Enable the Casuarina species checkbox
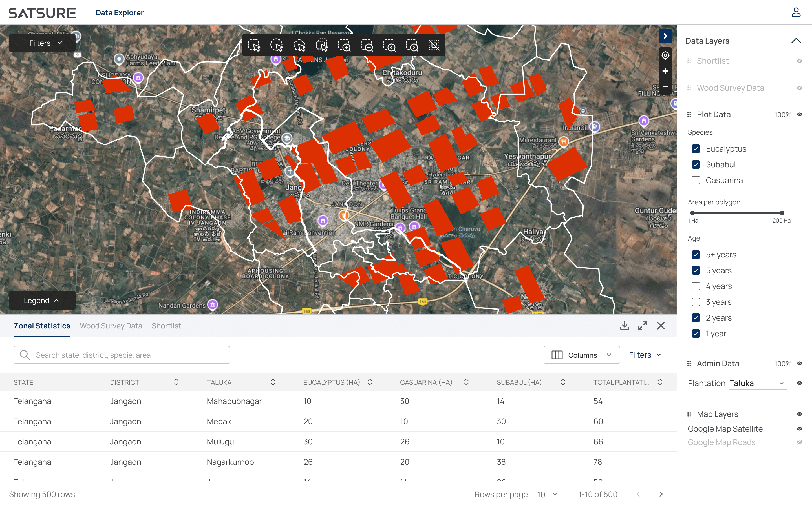 [x=696, y=180]
